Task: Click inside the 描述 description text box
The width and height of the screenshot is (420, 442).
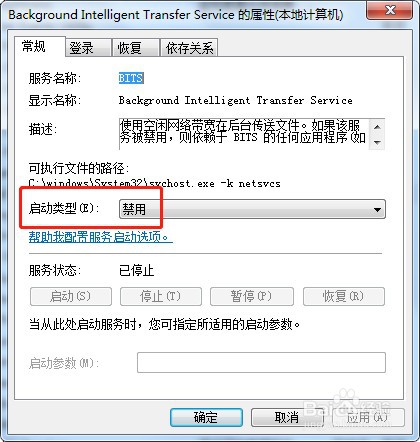Action: [x=244, y=134]
